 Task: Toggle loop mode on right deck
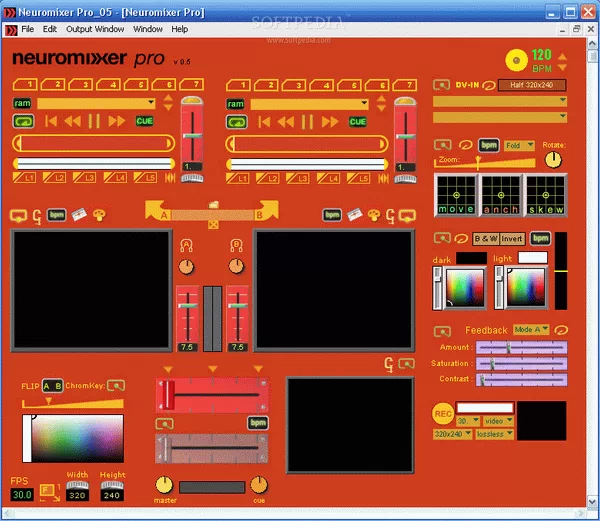pyautogui.click(x=237, y=122)
